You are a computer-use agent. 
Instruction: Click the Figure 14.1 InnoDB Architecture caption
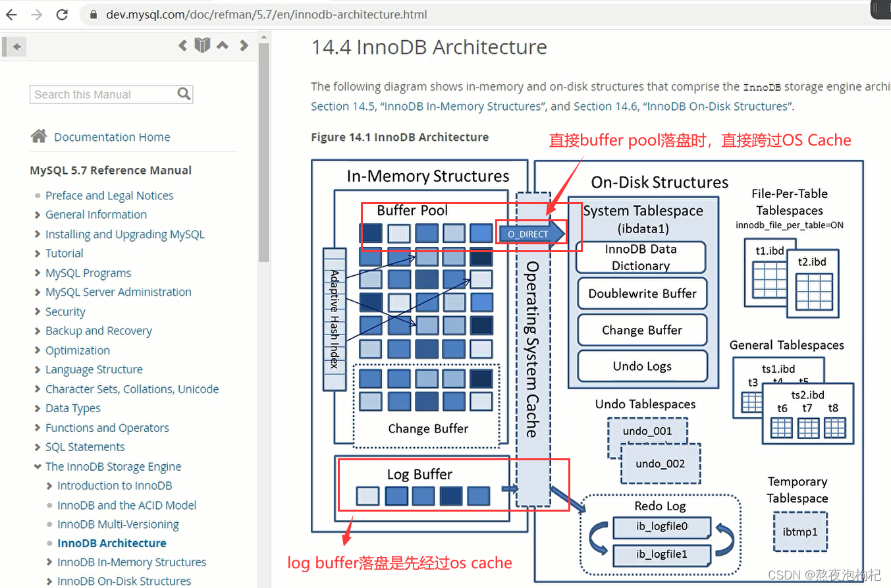click(x=400, y=137)
